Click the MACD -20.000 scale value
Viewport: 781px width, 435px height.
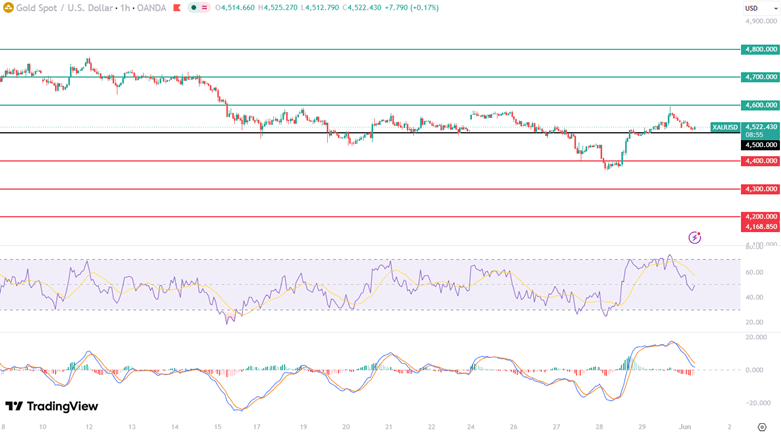coord(757,403)
